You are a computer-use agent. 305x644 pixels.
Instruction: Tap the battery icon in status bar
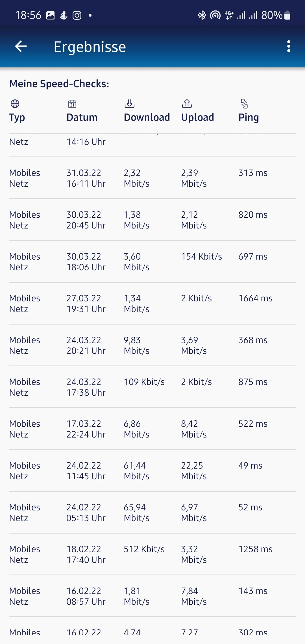pos(287,15)
